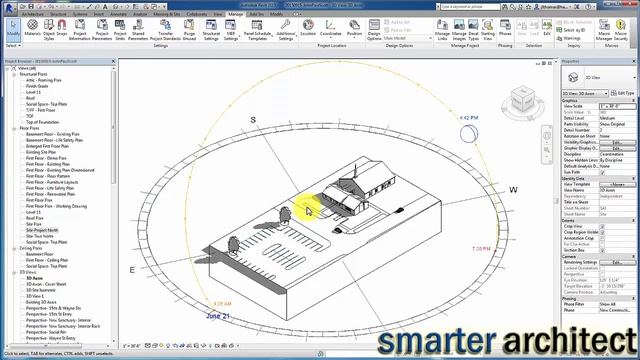640x360 pixels.
Task: Click the View Template None button
Action: tap(617, 184)
